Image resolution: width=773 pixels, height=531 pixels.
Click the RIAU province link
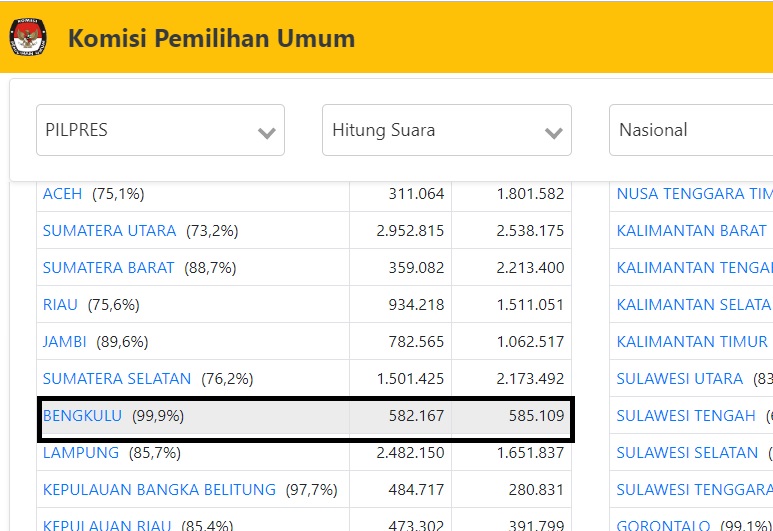(x=60, y=305)
